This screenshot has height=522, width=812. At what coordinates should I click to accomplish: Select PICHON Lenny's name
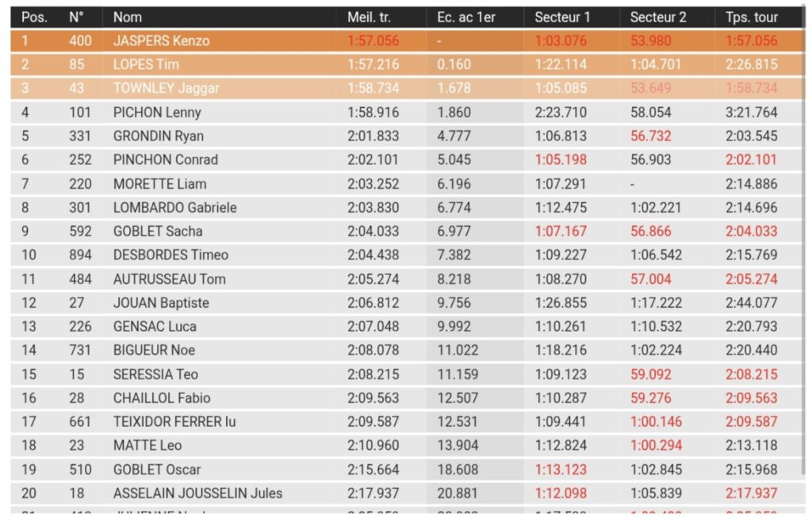click(x=157, y=112)
